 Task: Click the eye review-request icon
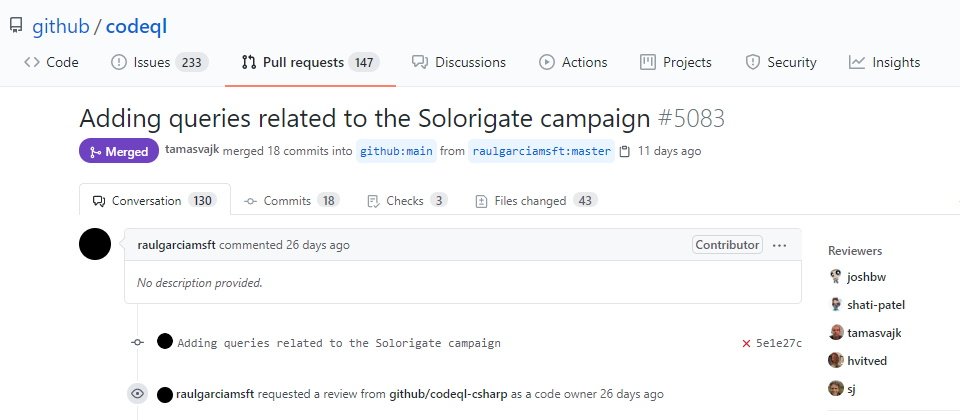click(138, 394)
